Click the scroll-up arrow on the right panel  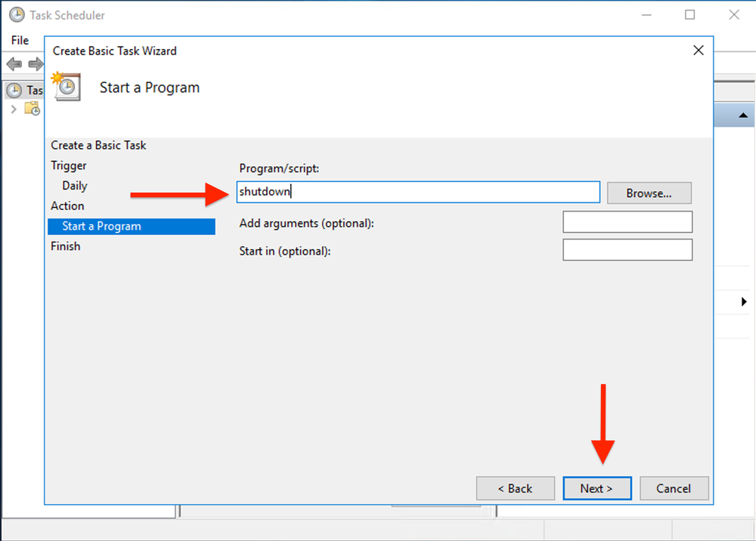(x=742, y=115)
